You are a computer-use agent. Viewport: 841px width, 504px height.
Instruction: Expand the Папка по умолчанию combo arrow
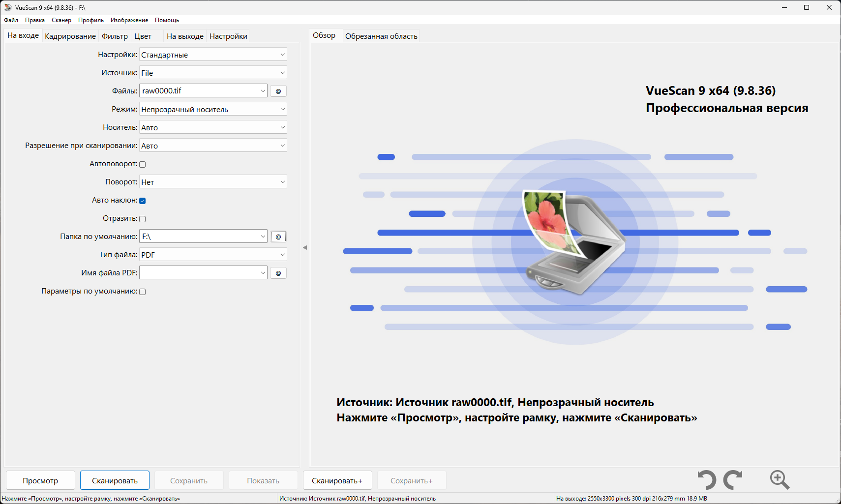[263, 237]
